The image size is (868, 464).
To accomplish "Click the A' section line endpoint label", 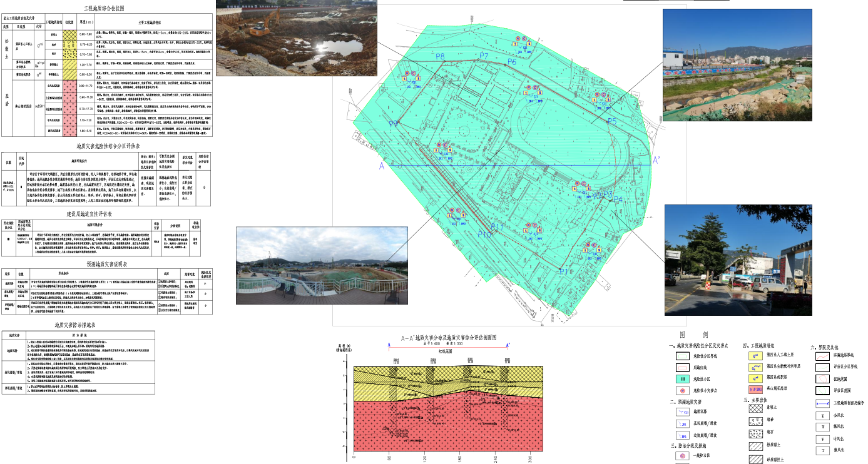I will [656, 161].
